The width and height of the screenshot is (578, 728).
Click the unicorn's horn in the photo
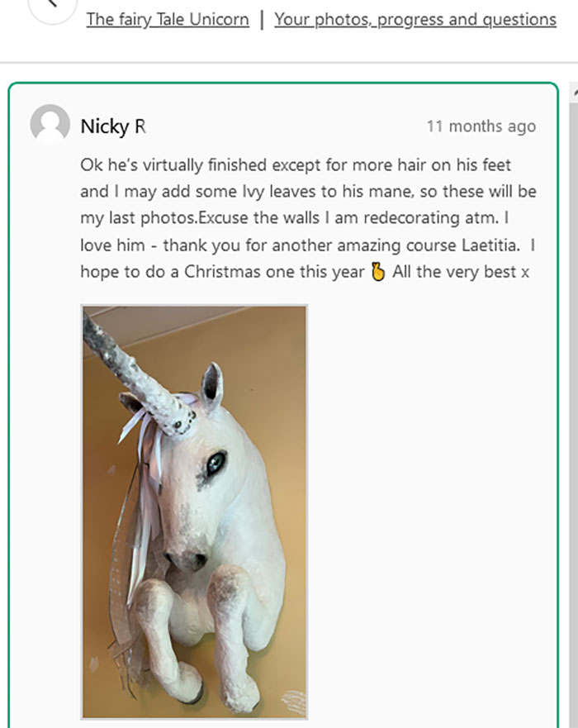pyautogui.click(x=140, y=377)
